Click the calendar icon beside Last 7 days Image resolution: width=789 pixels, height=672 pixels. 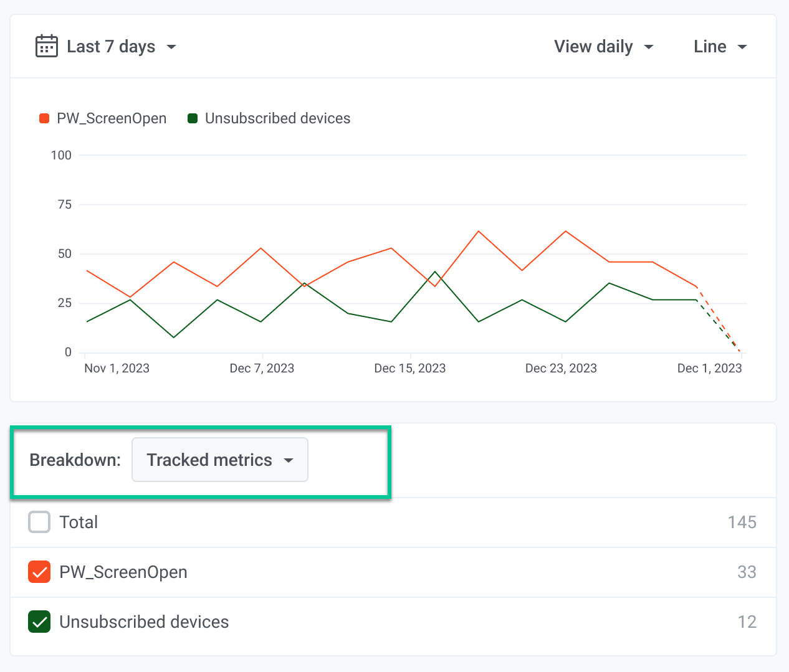[x=47, y=46]
